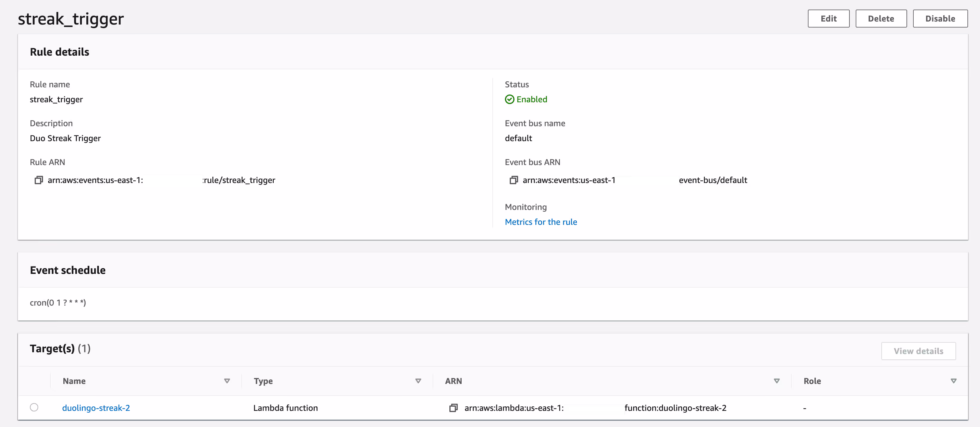Click the green Enabled status checkmark icon
The width and height of the screenshot is (980, 427).
(x=509, y=99)
